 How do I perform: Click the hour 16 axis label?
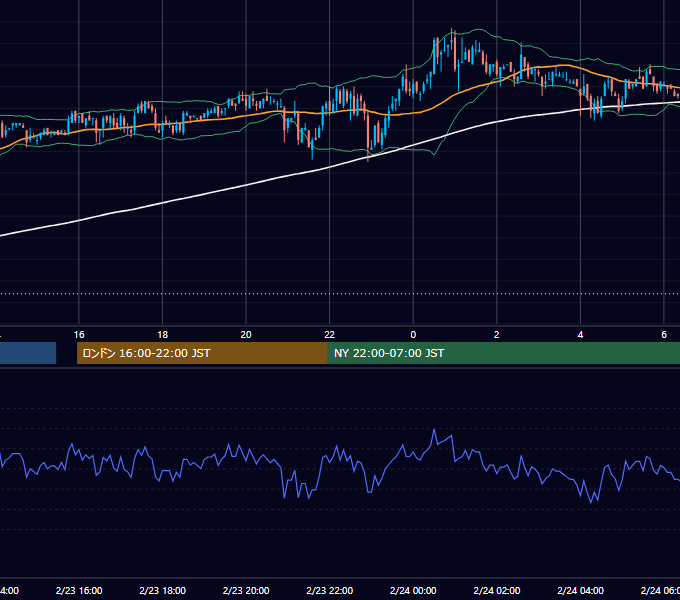coord(79,335)
